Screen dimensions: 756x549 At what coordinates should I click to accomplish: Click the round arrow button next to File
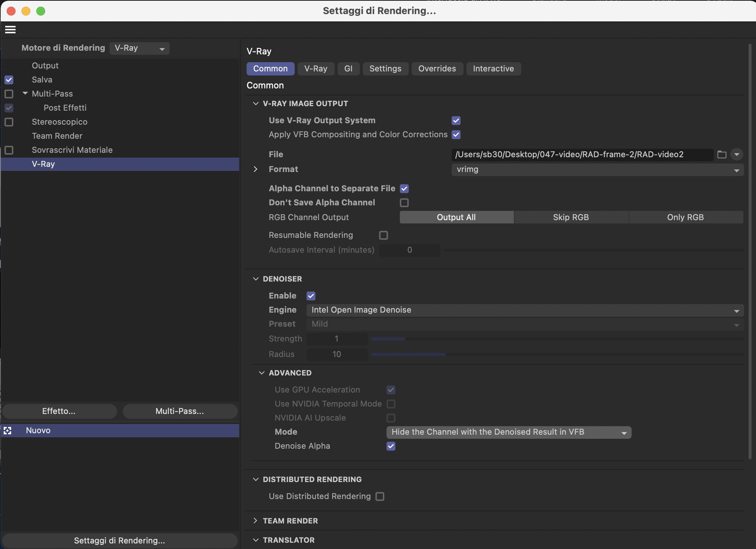(737, 155)
